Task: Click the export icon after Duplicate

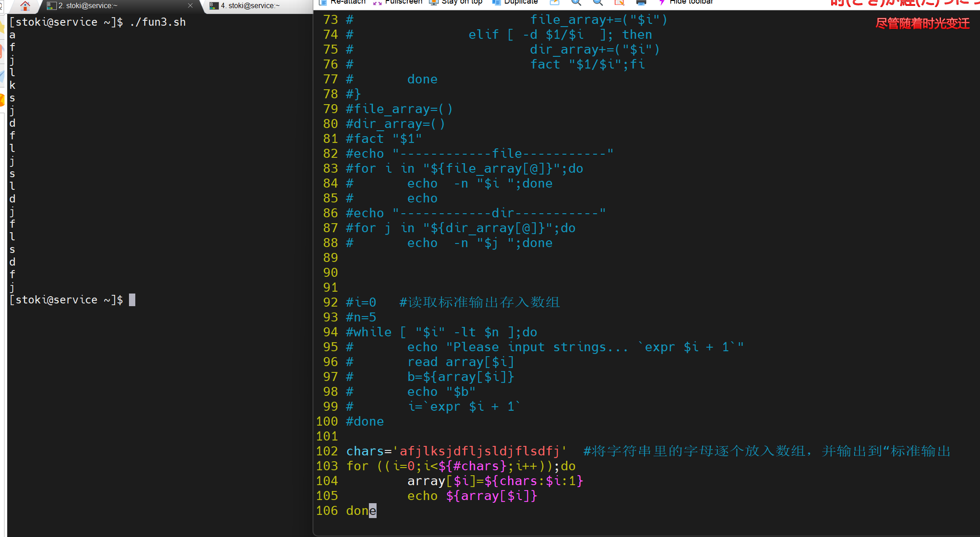Action: pyautogui.click(x=555, y=2)
